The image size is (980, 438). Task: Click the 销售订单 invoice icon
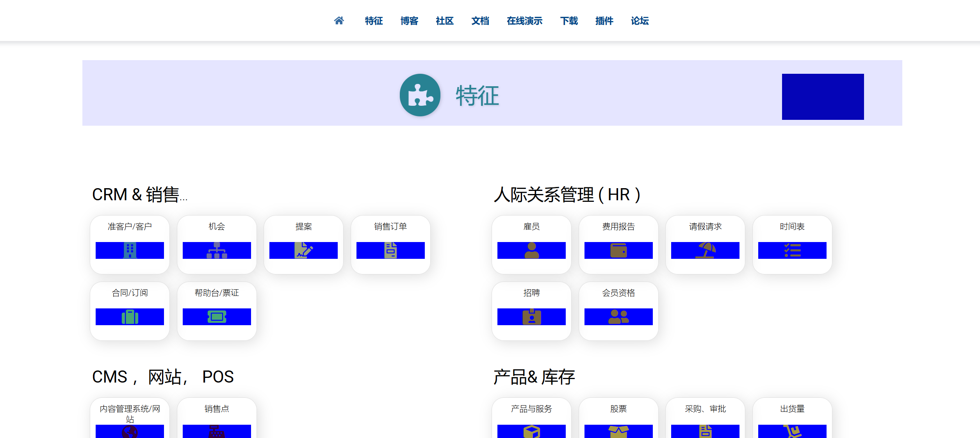(x=390, y=250)
